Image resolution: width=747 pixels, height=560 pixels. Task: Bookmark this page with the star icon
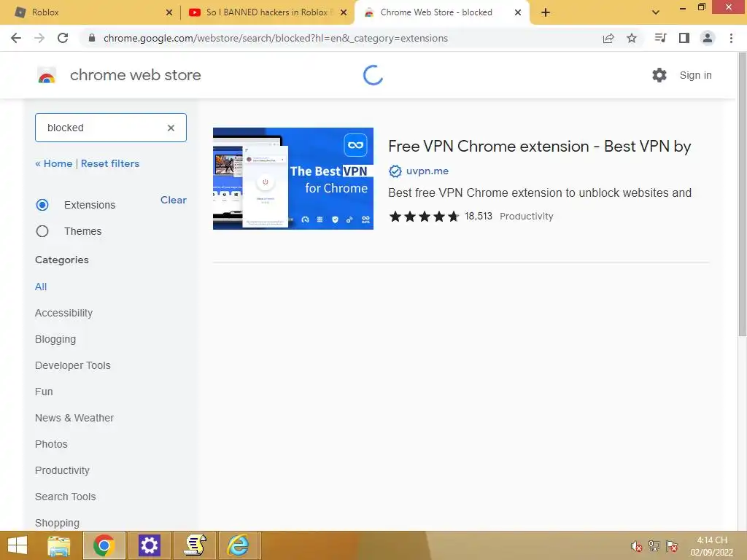click(x=632, y=38)
